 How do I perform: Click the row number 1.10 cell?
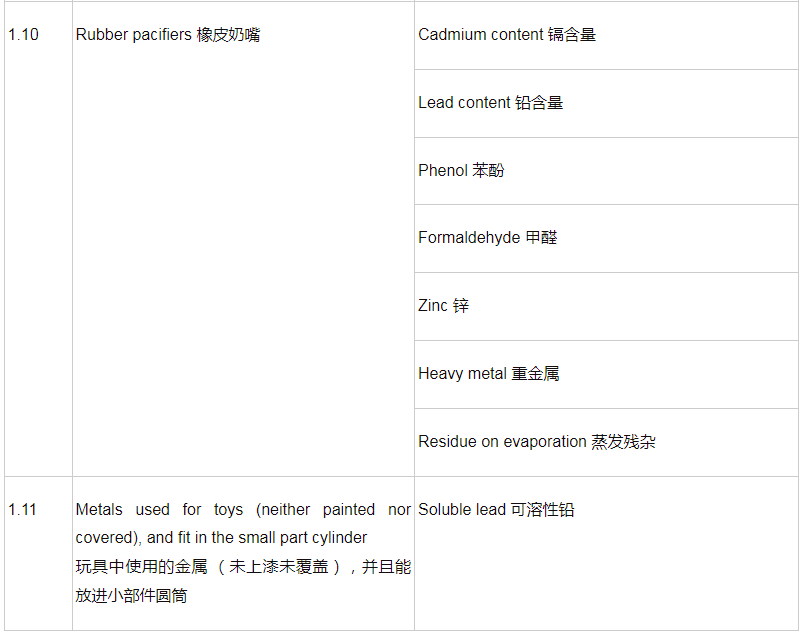(23, 35)
